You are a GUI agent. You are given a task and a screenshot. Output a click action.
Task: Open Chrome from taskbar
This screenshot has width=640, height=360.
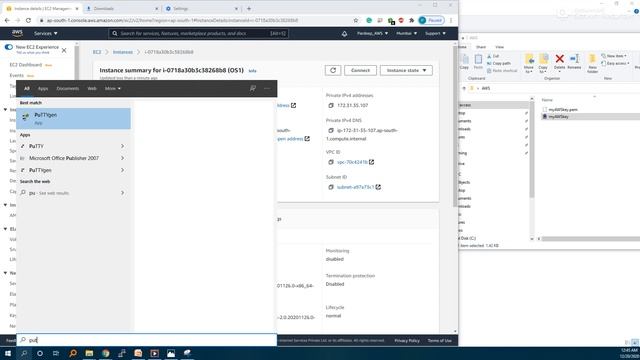(106, 353)
